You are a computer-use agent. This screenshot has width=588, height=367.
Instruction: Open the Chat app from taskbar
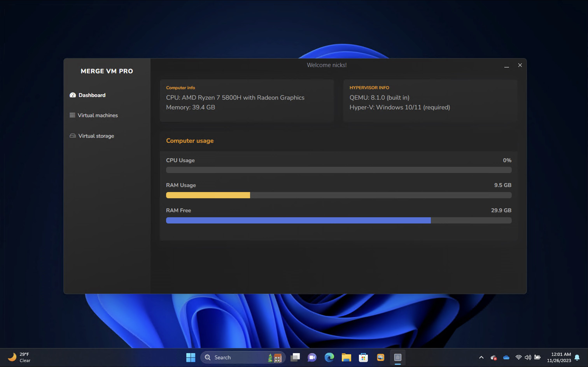(312, 357)
